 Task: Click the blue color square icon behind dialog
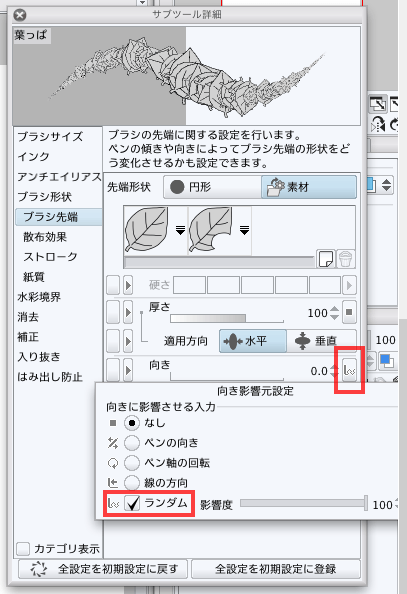tap(387, 360)
